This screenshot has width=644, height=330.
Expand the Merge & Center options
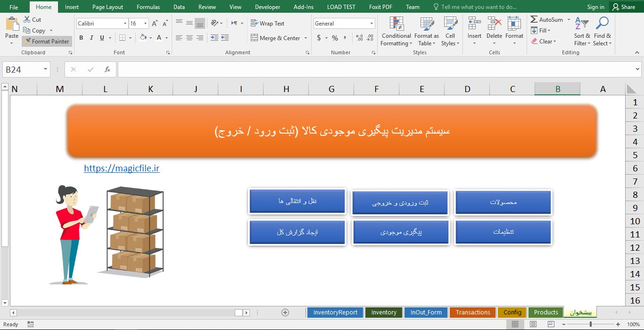click(305, 38)
